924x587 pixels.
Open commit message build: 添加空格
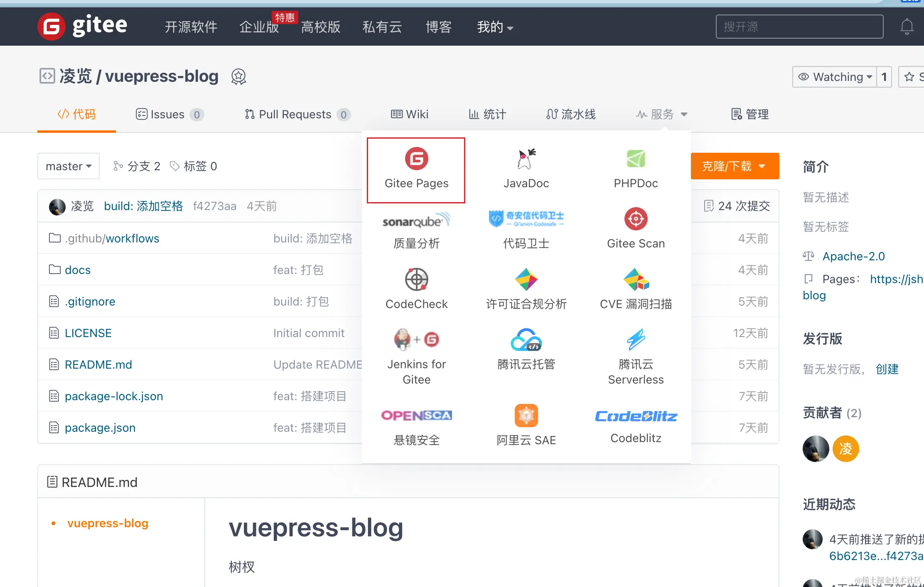coord(143,206)
